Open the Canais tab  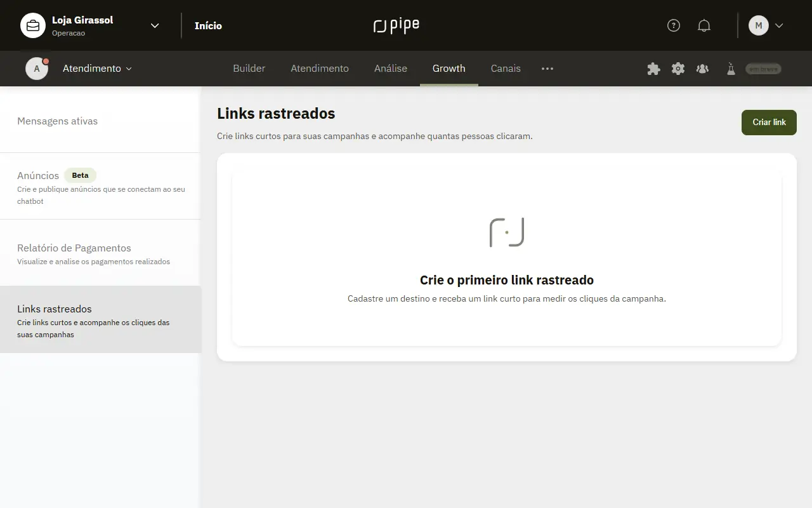click(506, 69)
